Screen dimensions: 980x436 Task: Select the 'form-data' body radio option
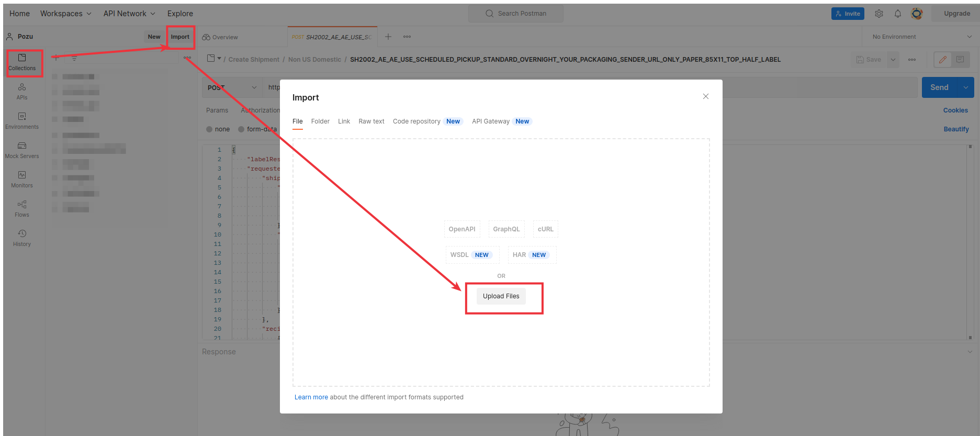241,129
